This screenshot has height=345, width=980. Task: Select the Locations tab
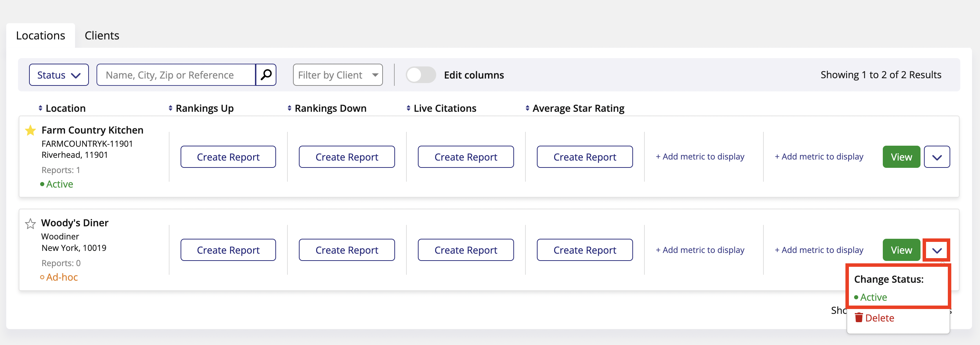coord(41,35)
